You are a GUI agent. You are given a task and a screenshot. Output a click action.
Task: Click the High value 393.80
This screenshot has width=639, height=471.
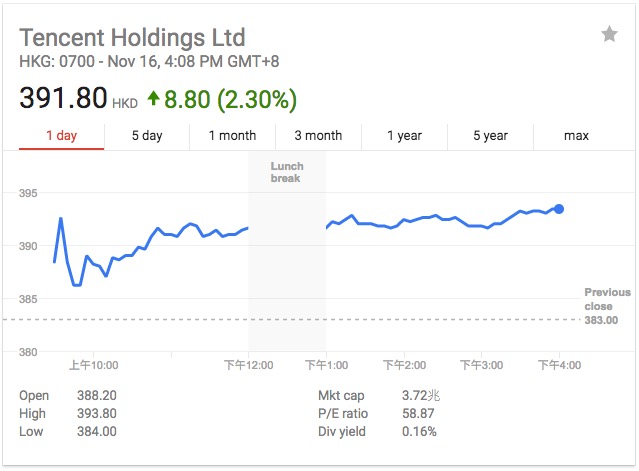coord(96,414)
